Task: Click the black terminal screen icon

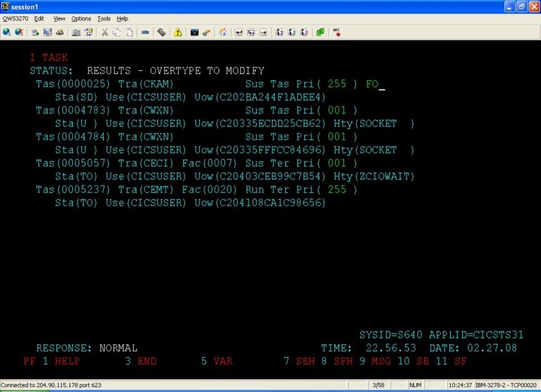Action: pyautogui.click(x=194, y=32)
